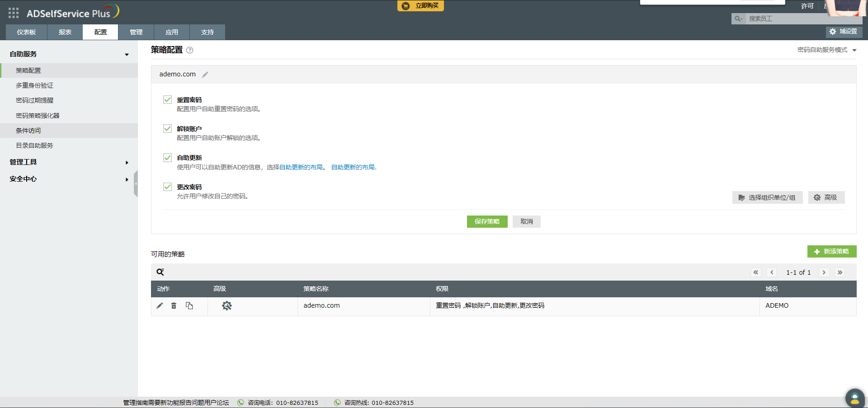Collapse the left sidebar handle
868x408 pixels.
click(136, 184)
